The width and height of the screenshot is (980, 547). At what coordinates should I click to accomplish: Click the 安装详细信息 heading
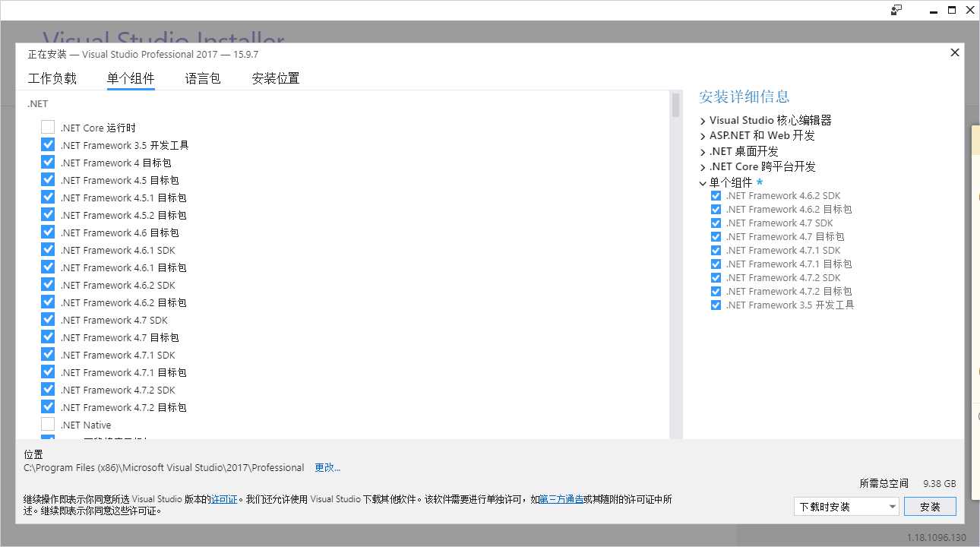click(x=744, y=96)
